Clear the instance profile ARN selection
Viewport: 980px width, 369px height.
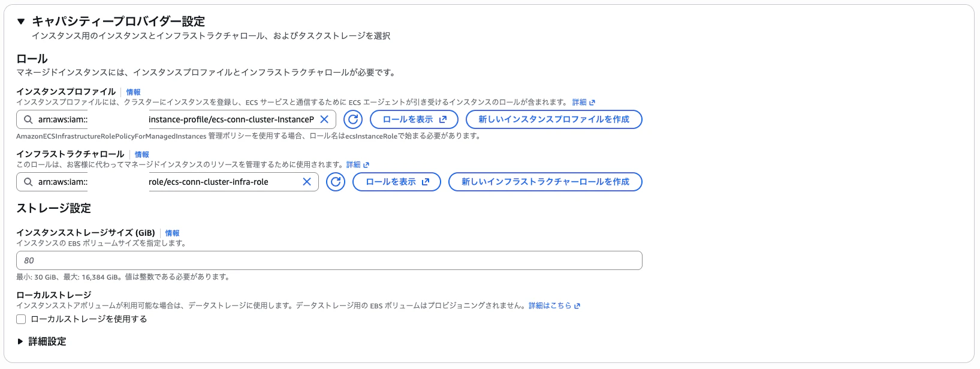pyautogui.click(x=324, y=119)
